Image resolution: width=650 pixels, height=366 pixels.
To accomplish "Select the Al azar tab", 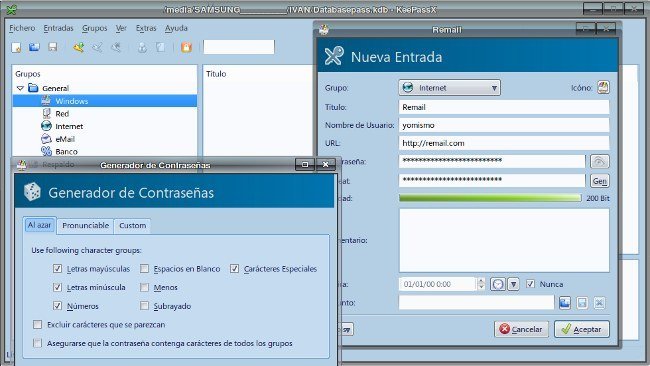I will [x=39, y=225].
